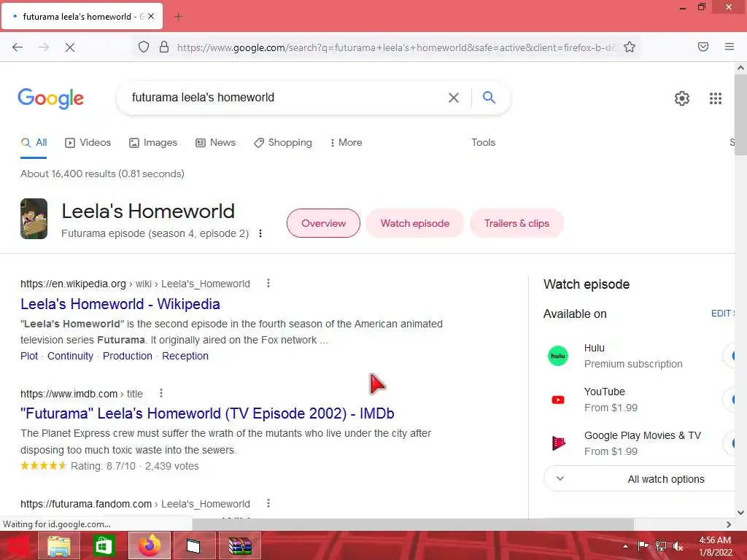Select the Trailers & clips chip
Image resolution: width=747 pixels, height=560 pixels.
click(517, 223)
